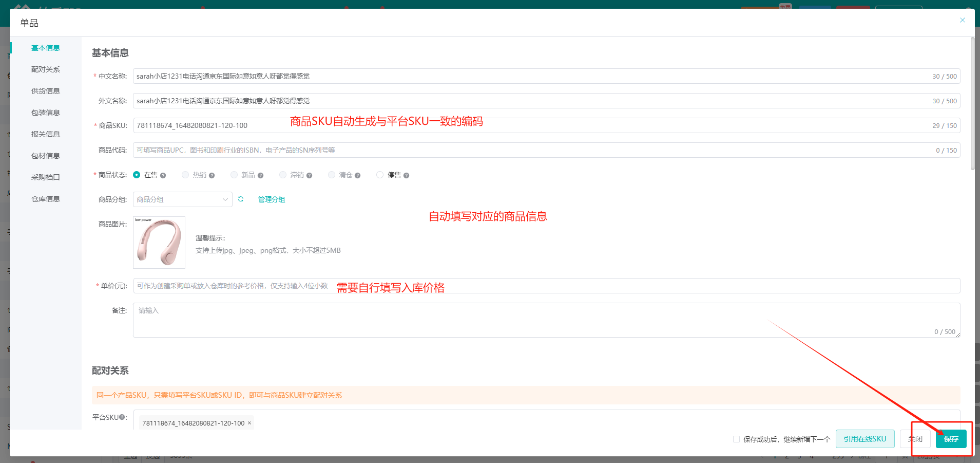Click the help icon next to 清仓
Viewport: 980px width, 463px height.
point(357,175)
